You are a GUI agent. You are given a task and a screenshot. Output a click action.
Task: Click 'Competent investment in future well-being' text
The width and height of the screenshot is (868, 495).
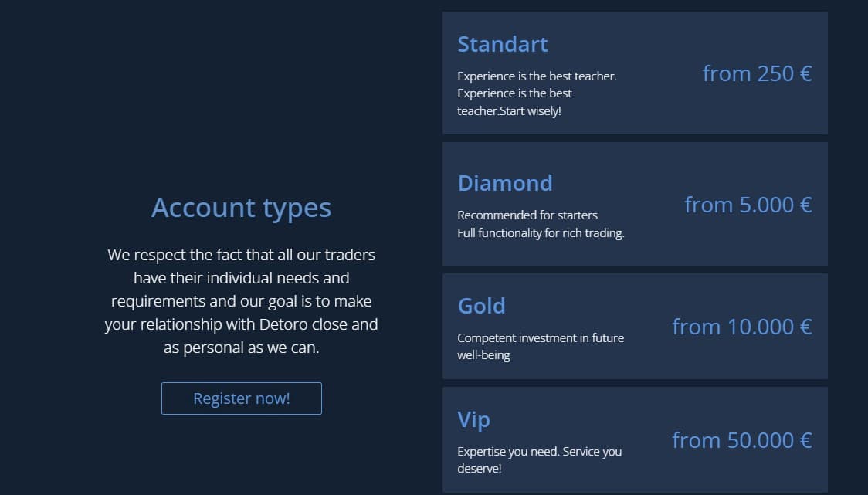click(541, 347)
